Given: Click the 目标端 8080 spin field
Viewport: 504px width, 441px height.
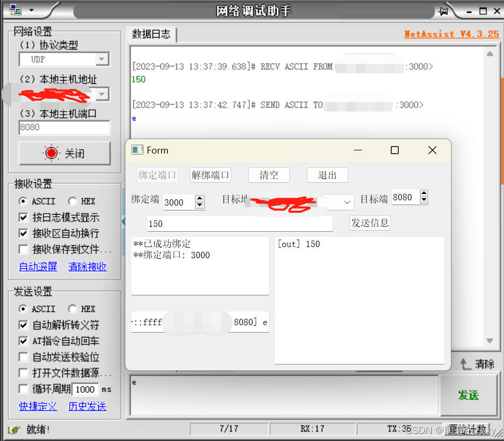Looking at the screenshot, I should [406, 197].
